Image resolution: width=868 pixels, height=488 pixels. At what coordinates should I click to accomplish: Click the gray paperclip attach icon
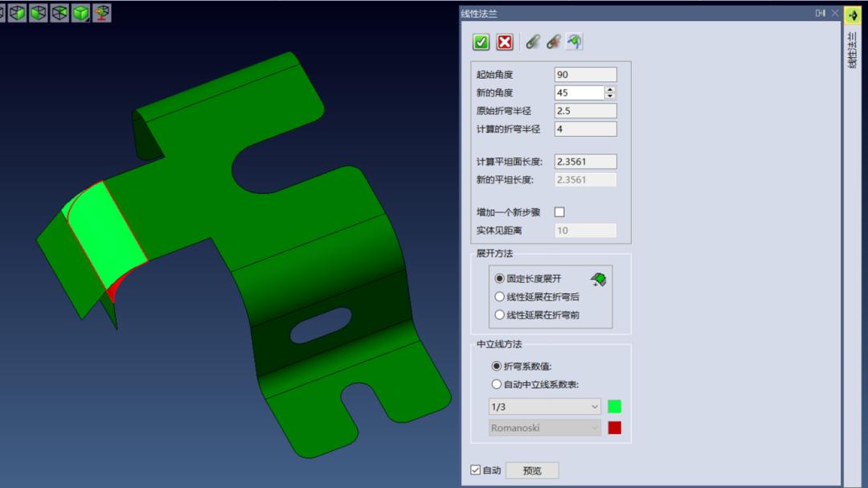[x=533, y=42]
